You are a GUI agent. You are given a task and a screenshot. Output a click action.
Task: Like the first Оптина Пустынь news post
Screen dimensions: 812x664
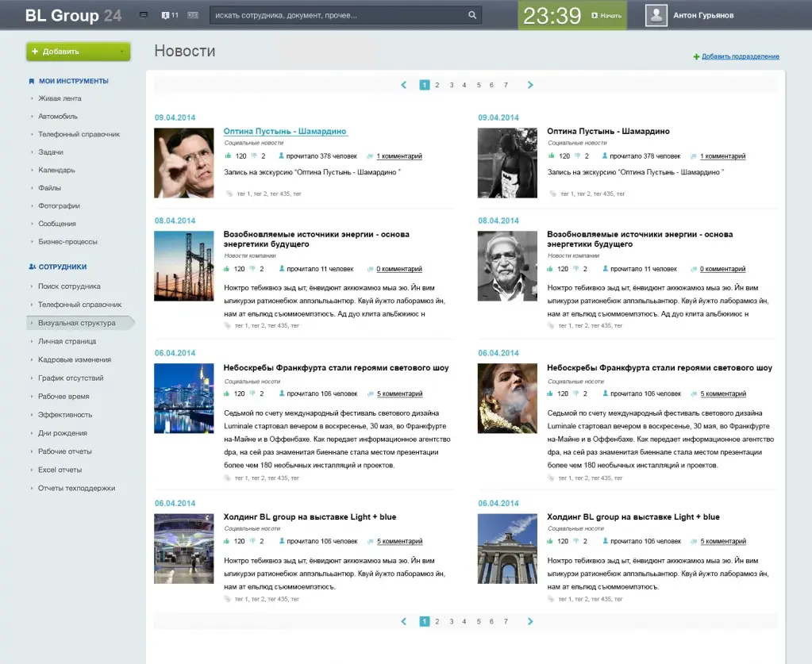coord(228,156)
